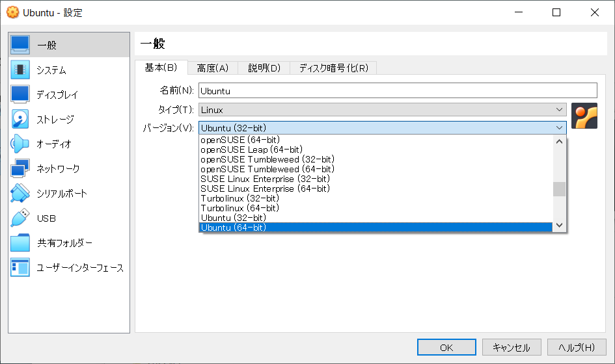Open the 共有フォルダー settings category
Image resolution: width=615 pixels, height=364 pixels.
69,242
